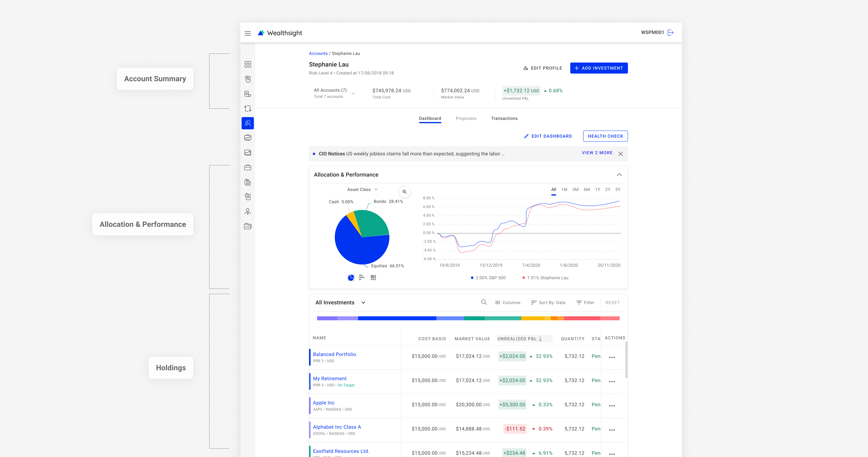Select the 2Y time range
This screenshot has width=868, height=457.
pos(608,190)
